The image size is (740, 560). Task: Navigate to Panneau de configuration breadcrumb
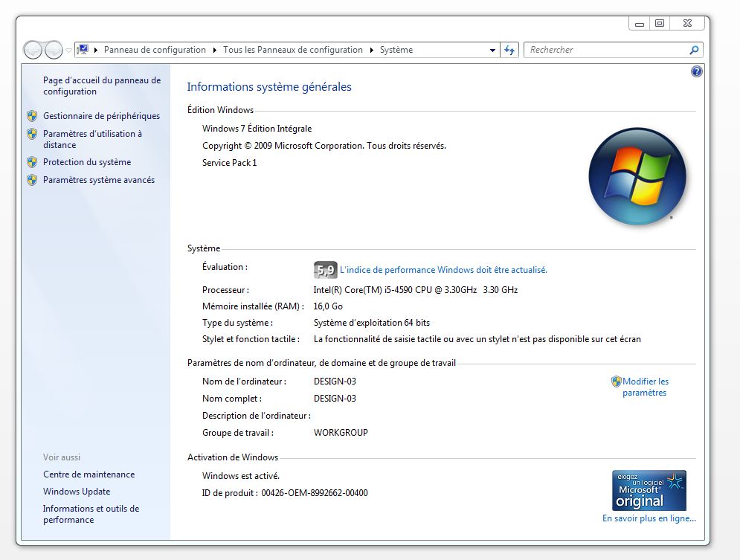(x=156, y=50)
